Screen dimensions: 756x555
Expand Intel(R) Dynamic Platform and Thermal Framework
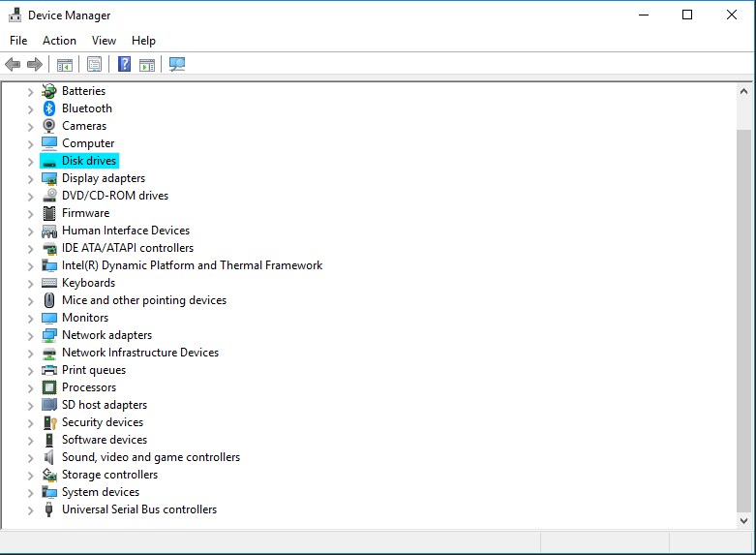click(30, 266)
